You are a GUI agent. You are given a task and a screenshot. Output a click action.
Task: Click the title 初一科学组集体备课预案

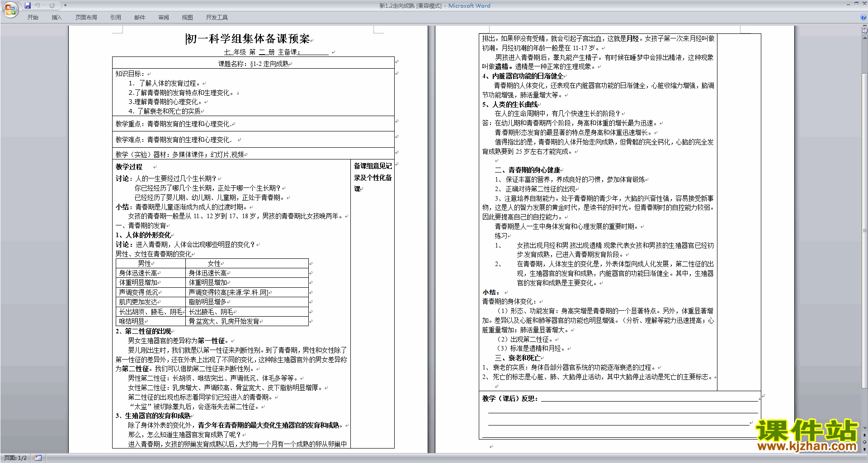coord(248,39)
